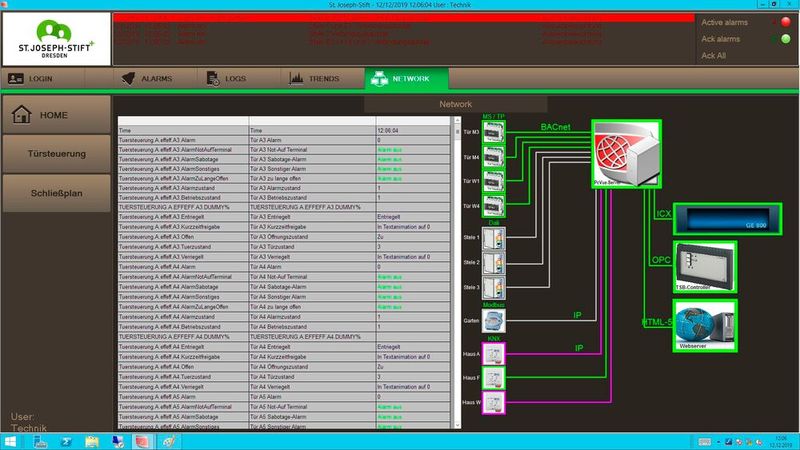Open the Garten Modbus device icon
800x450 pixels.
tap(495, 320)
